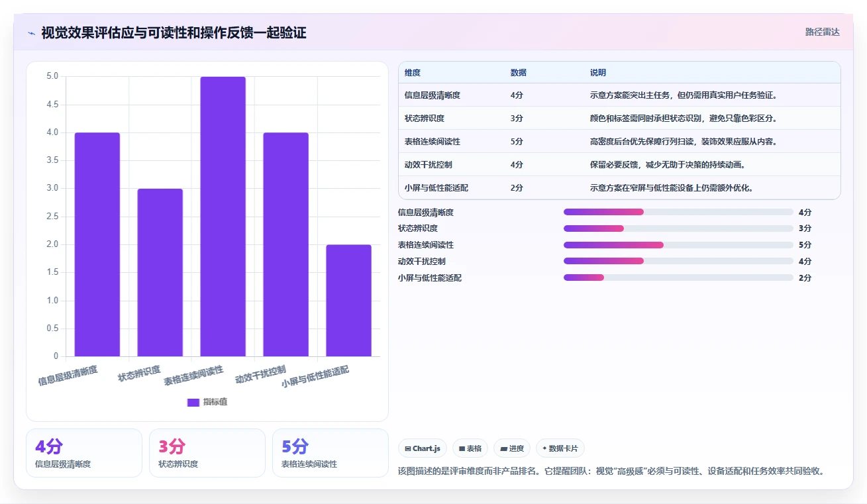This screenshot has height=504, width=867.
Task: Click the purple 指标值 legend swatch
Action: pyautogui.click(x=193, y=402)
